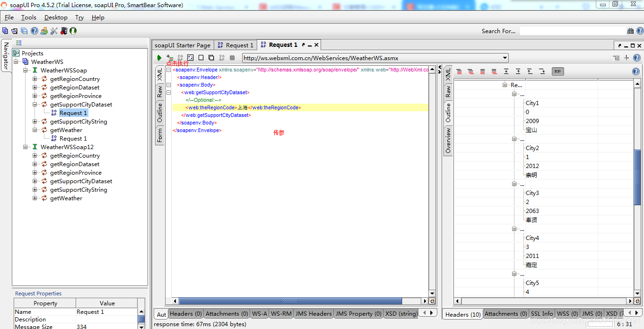
Task: Expand getSupportCityString under WeatherWSSoap
Action: point(35,121)
